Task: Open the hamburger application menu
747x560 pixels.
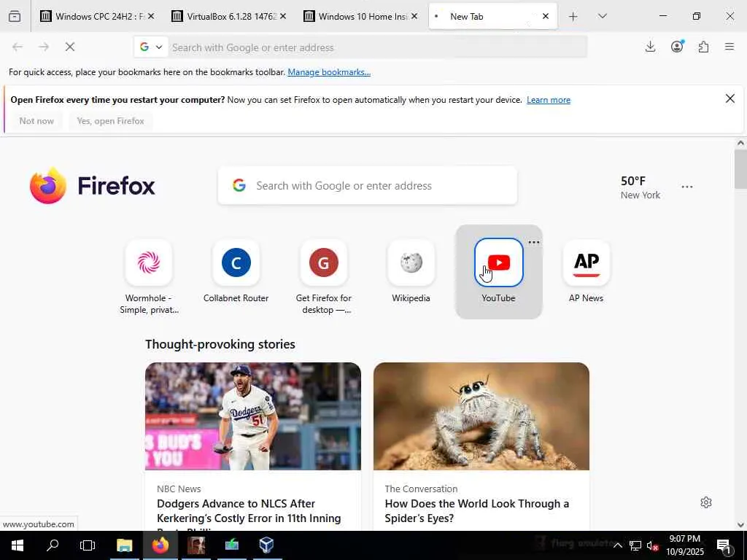Action: point(729,47)
